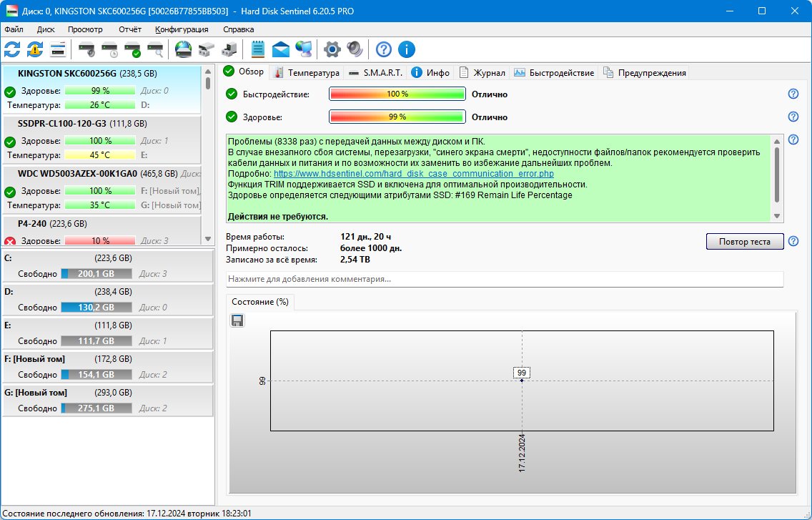812x520 pixels.
Task: Switch to the Температура tab
Action: pos(307,72)
